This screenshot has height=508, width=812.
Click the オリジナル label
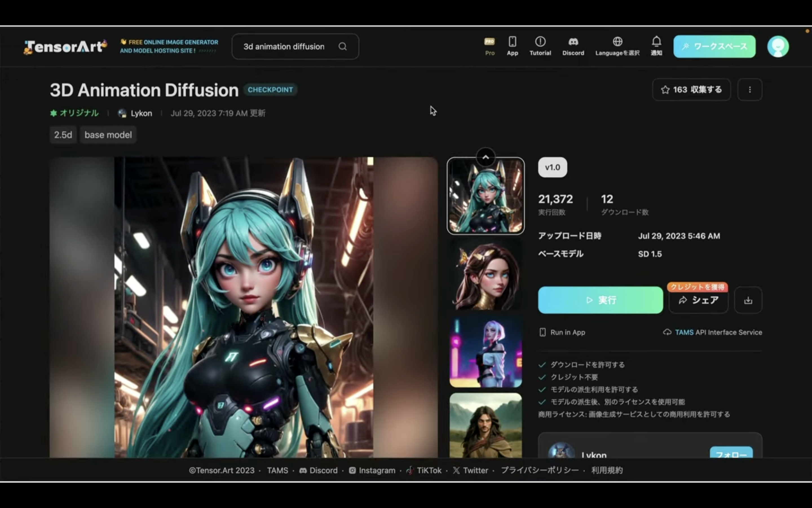[74, 113]
